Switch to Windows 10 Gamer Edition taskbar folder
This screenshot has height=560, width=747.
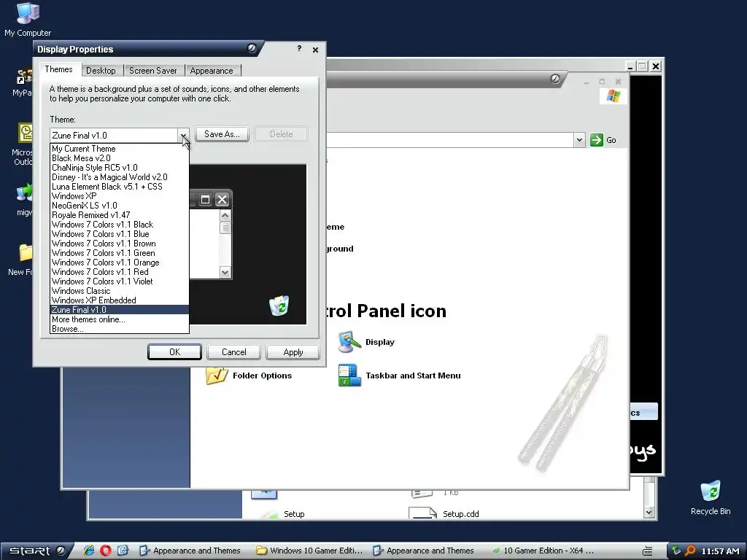[x=309, y=551]
